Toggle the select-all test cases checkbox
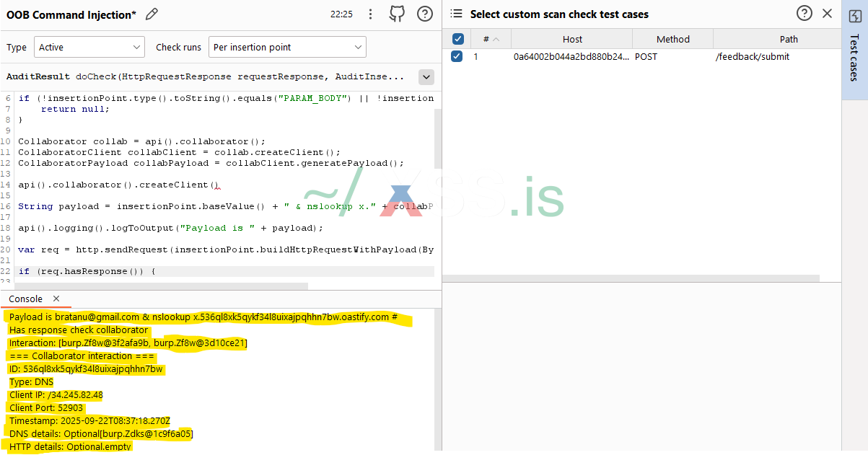Image resolution: width=868 pixels, height=455 pixels. coord(457,39)
